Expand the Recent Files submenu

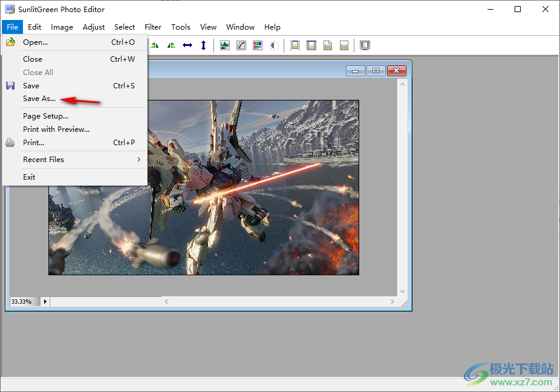coord(74,160)
